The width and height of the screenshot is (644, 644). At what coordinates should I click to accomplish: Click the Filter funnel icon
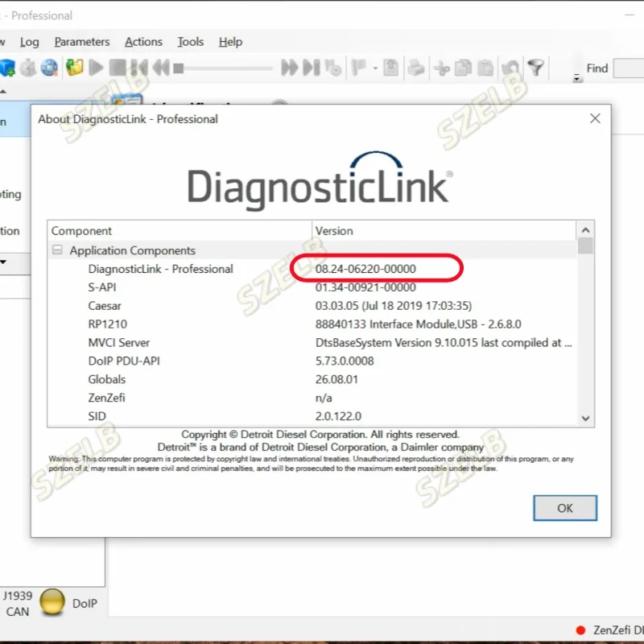coord(536,68)
